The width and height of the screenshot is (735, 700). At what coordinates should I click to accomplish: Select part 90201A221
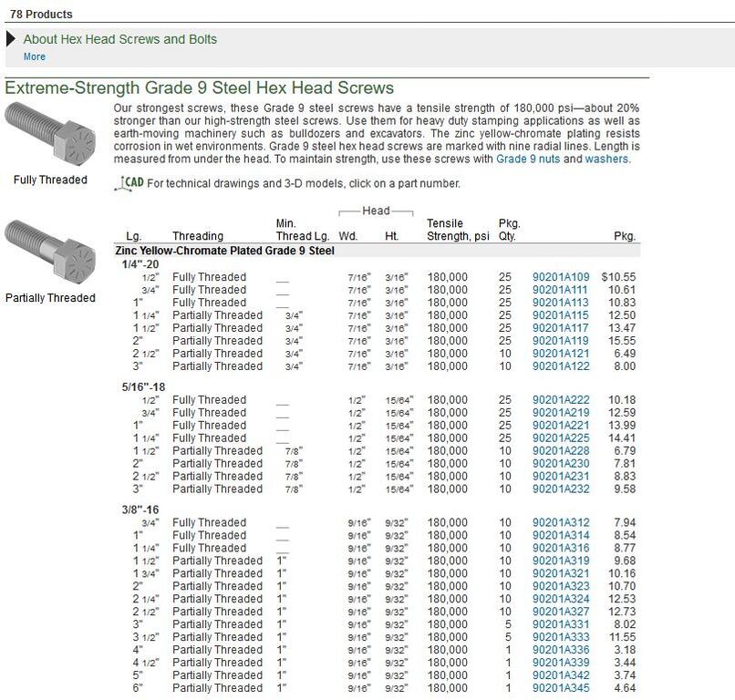561,425
